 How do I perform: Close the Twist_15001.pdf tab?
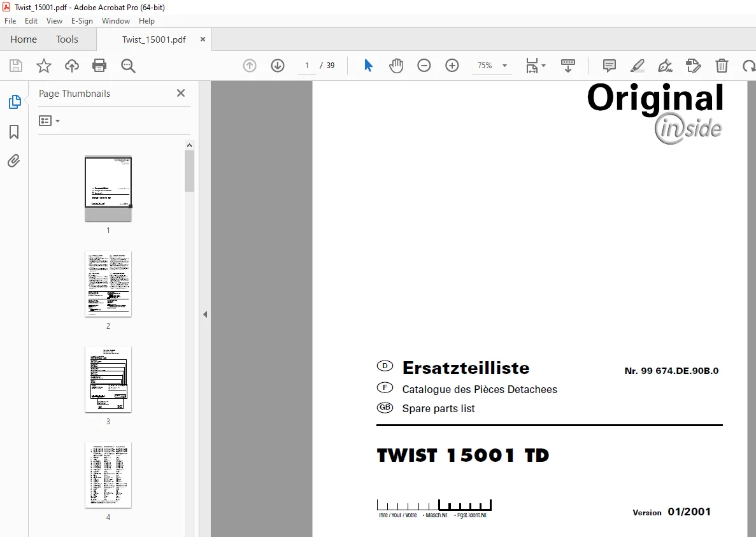pyautogui.click(x=203, y=39)
